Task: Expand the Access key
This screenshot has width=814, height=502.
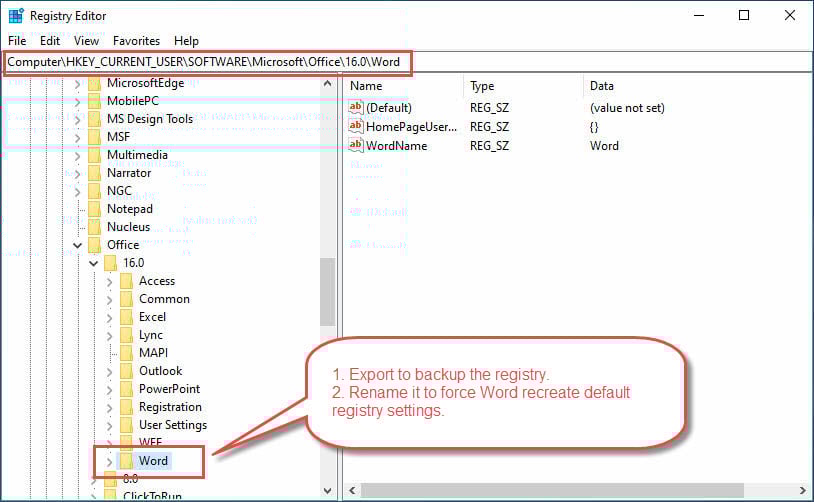Action: tap(110, 282)
